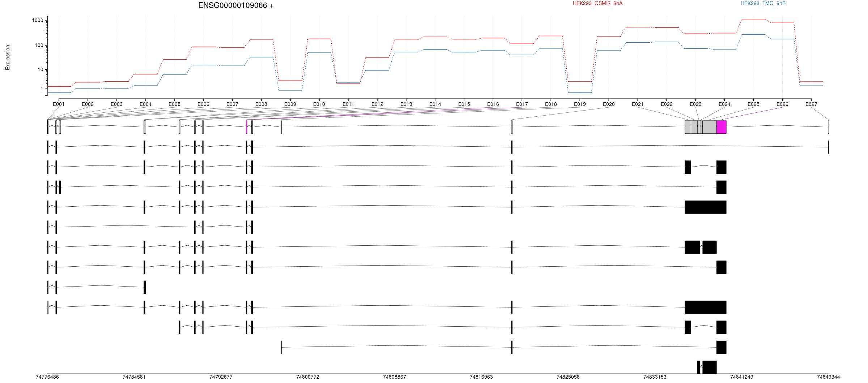Click exon label E016
This screenshot has width=868, height=383.
point(493,104)
